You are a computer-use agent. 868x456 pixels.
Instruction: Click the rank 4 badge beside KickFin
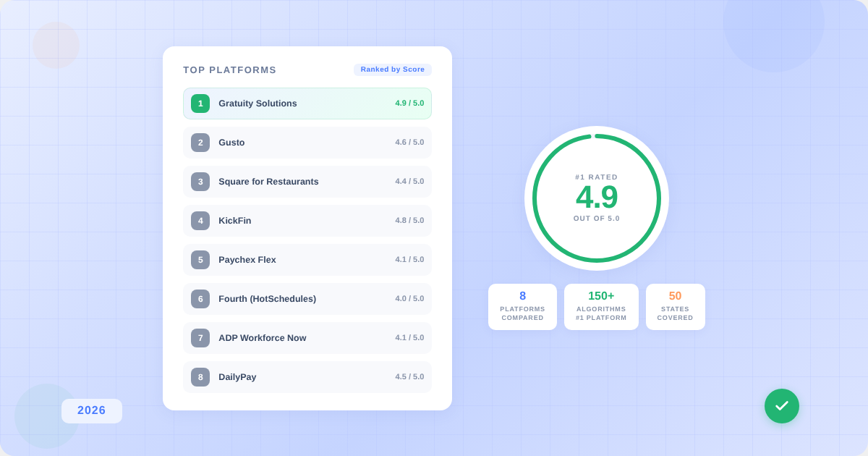(200, 221)
